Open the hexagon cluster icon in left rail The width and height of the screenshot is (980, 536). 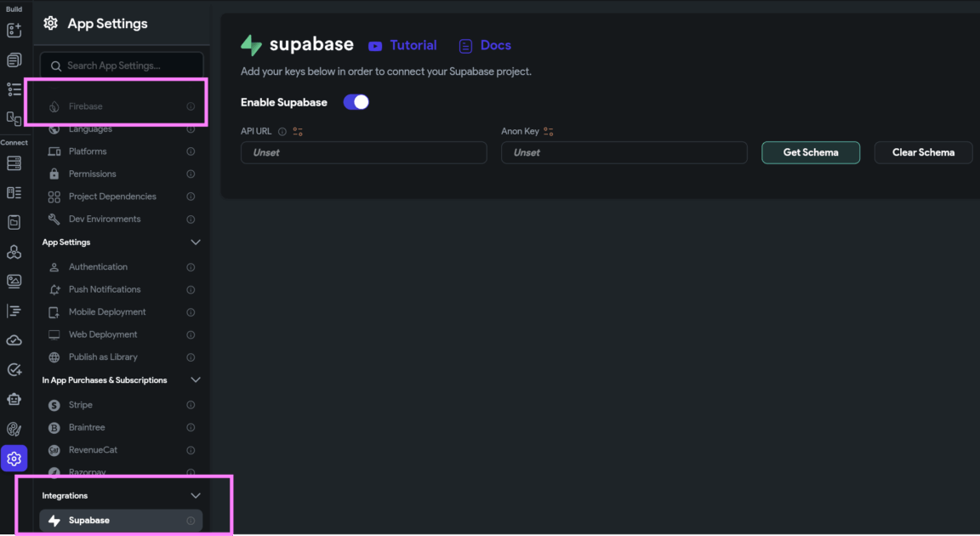point(14,252)
